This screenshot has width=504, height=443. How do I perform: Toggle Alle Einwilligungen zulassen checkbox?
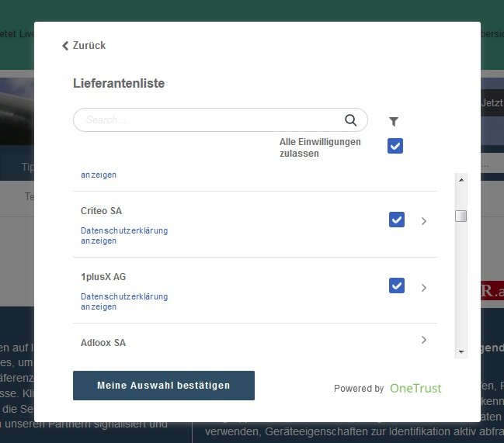(x=395, y=146)
